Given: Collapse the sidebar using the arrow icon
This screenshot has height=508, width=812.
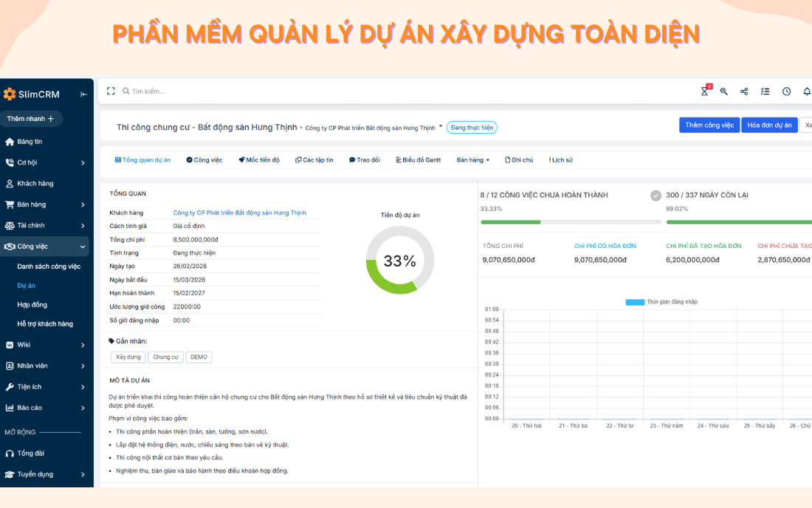Looking at the screenshot, I should (83, 94).
